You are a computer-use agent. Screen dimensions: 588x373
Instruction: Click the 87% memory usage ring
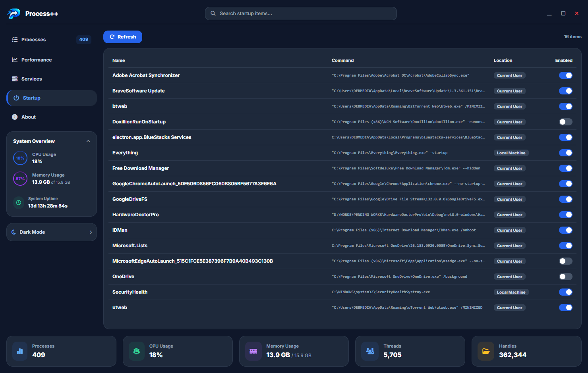pos(20,179)
